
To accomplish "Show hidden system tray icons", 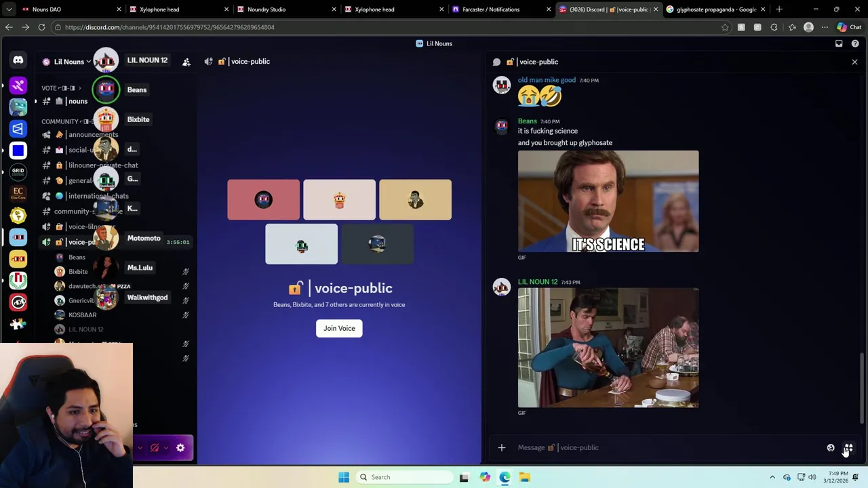I will pyautogui.click(x=772, y=477).
